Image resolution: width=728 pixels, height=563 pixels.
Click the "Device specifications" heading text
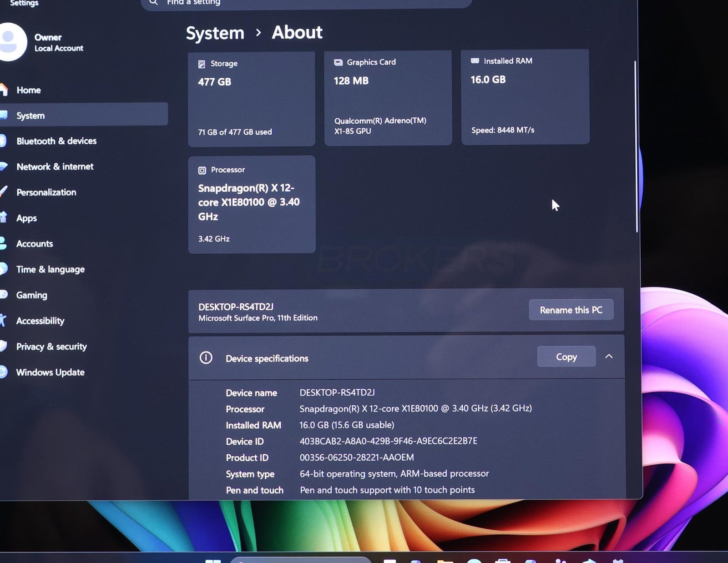point(267,358)
